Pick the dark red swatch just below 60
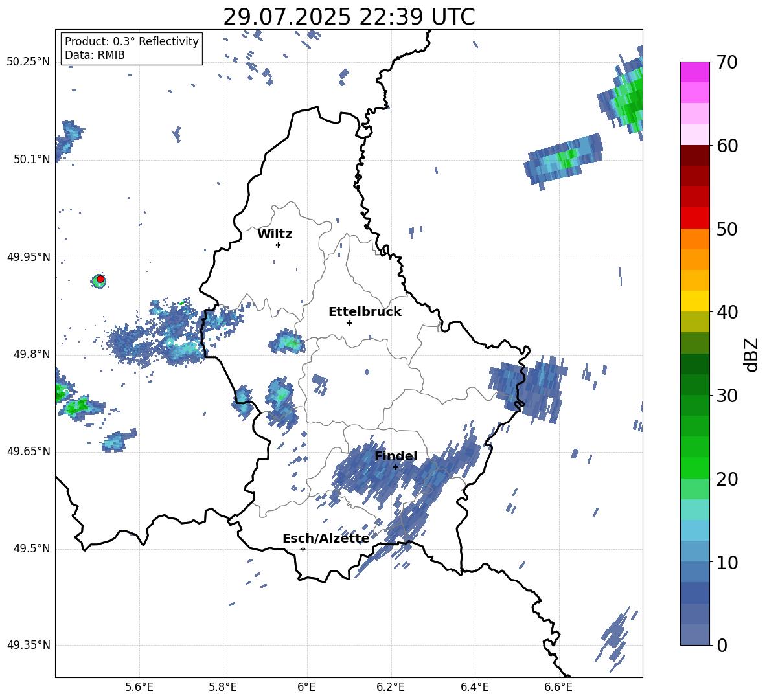Viewport: 767px width, 700px height. 694,155
